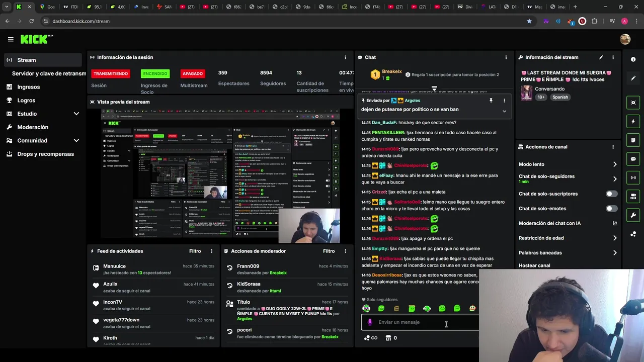Open Activity feed options menu
Screen dimensions: 644x362
coord(211,251)
